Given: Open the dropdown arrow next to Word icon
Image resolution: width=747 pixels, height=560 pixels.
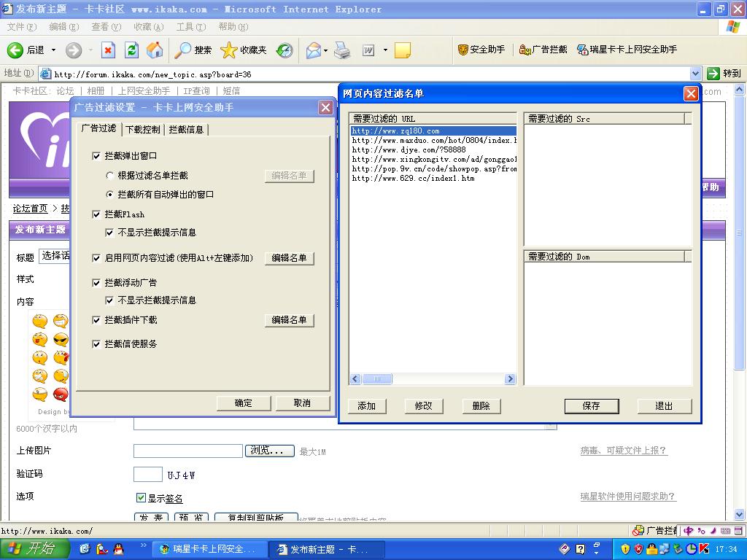Looking at the screenshot, I should [x=385, y=50].
